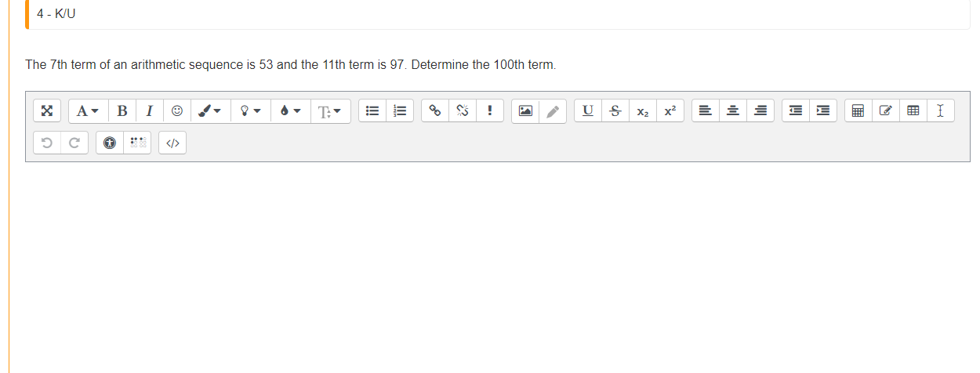Toggle underline formatting
Image resolution: width=980 pixels, height=373 pixels.
[588, 111]
